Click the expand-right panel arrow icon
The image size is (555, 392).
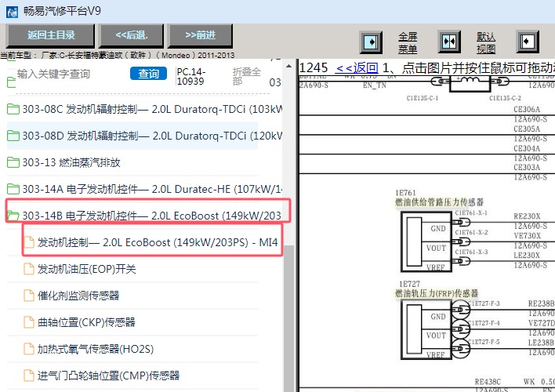(x=371, y=42)
